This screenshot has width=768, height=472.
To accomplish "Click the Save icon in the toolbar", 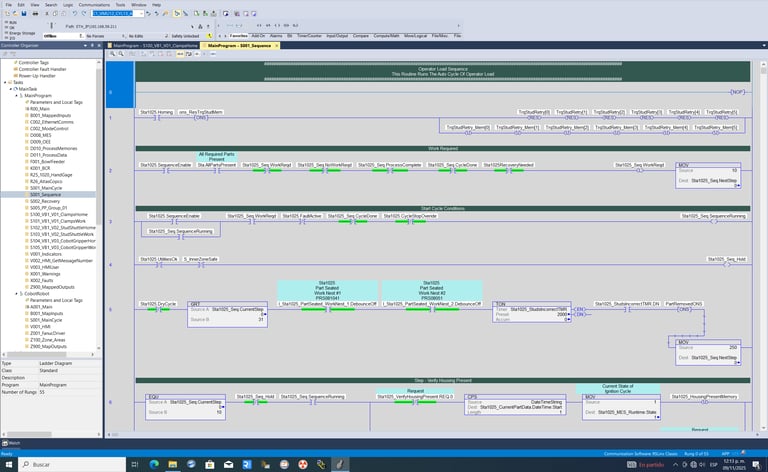I will tap(24, 13).
